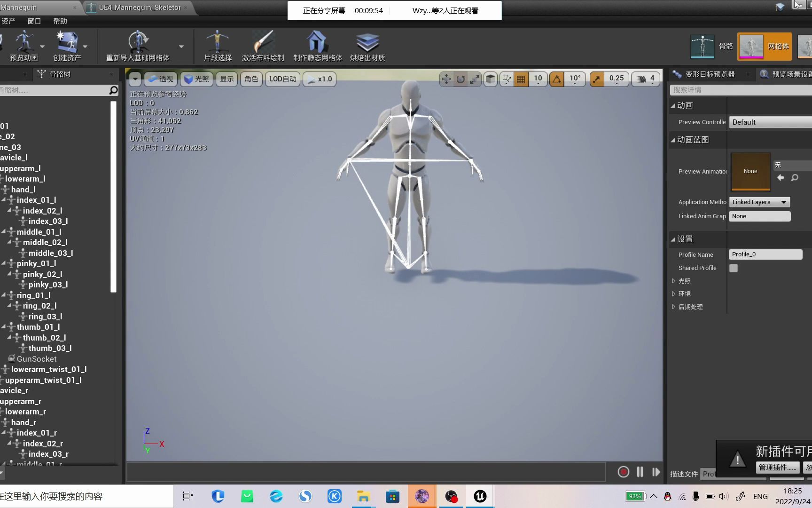812x508 pixels.
Task: Switch to the 骨骼 (Skeleton) editor tab
Action: (711, 46)
